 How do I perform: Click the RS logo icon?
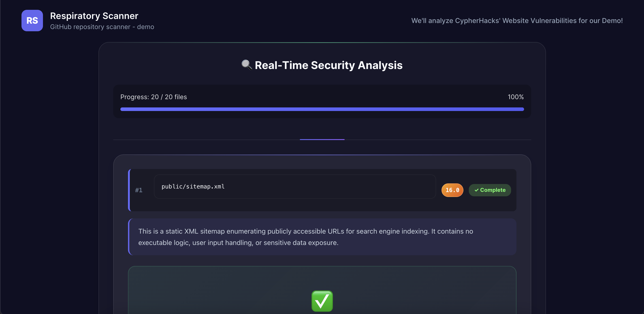(x=32, y=21)
